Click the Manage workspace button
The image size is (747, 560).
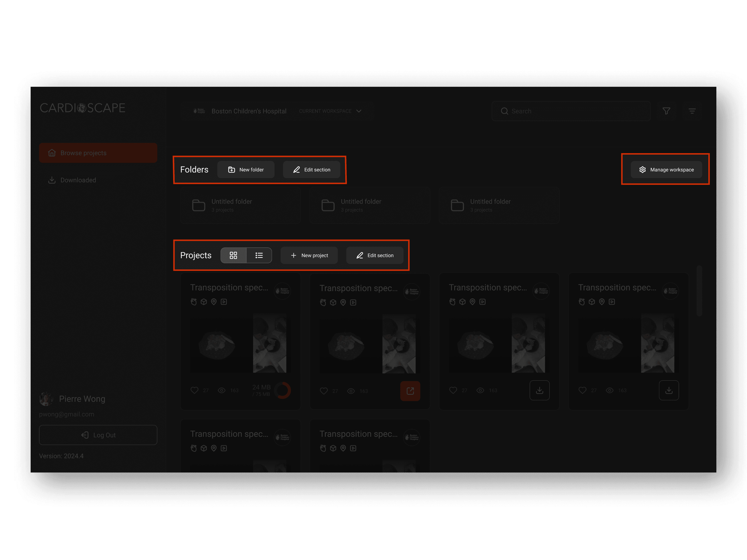(666, 169)
